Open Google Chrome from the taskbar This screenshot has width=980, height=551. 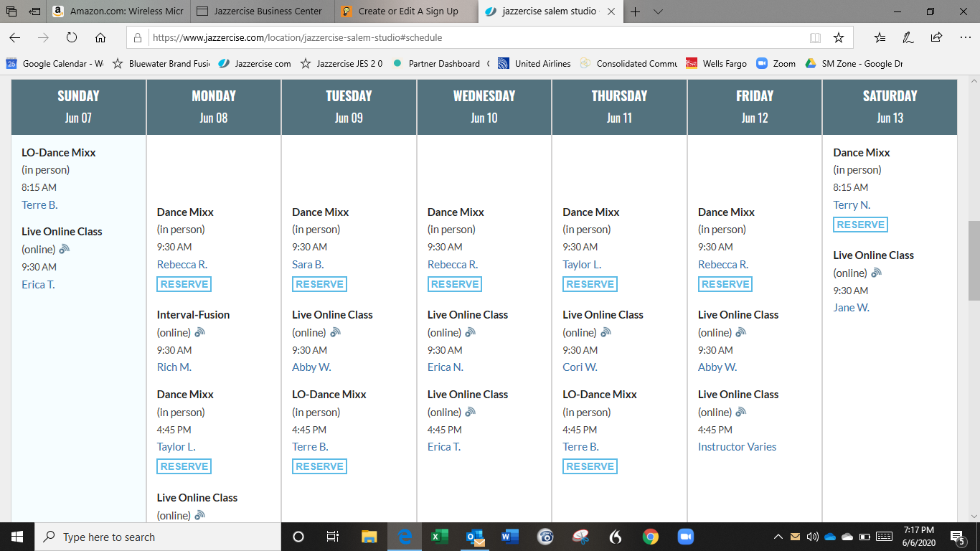[650, 537]
